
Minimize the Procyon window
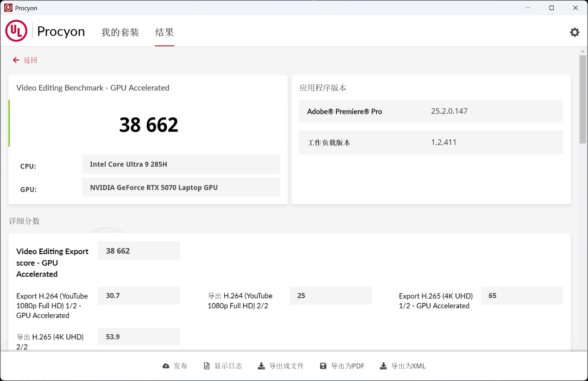coord(528,8)
